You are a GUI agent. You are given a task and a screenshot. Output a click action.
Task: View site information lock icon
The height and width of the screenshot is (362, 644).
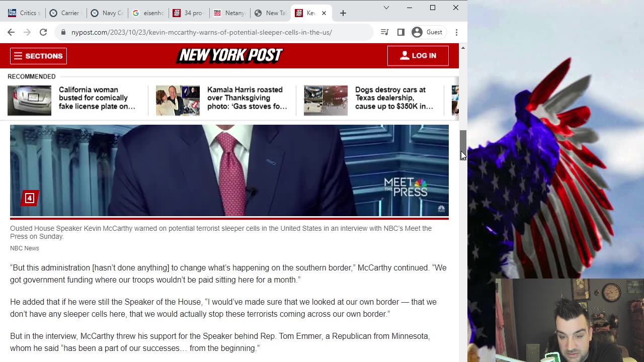tap(63, 32)
